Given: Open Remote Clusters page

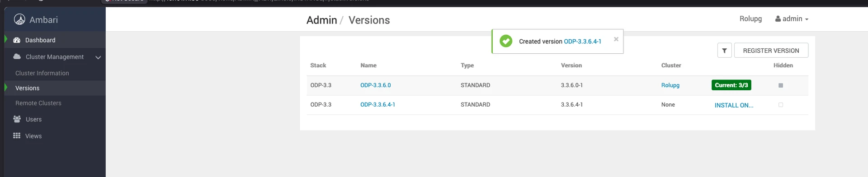Looking at the screenshot, I should pos(38,103).
